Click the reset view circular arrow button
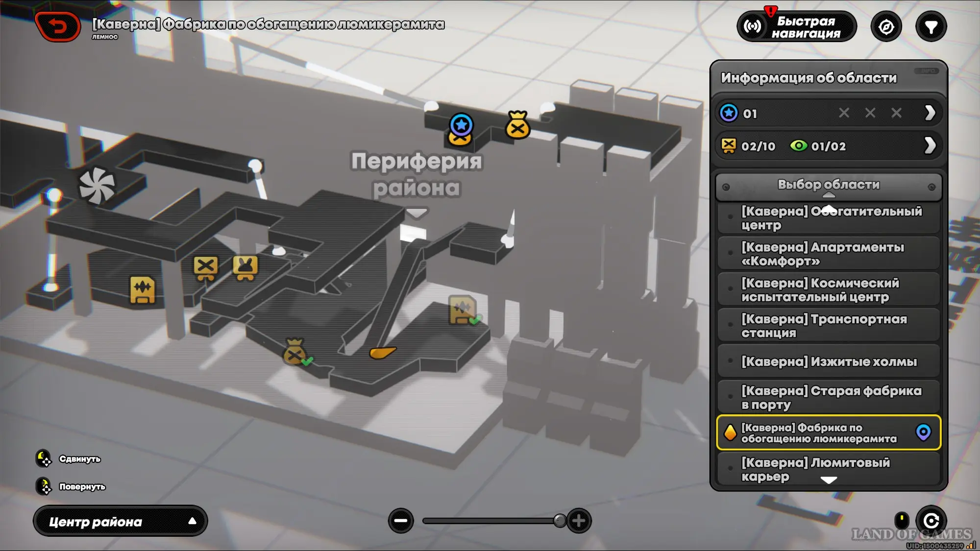The image size is (980, 551). (931, 520)
